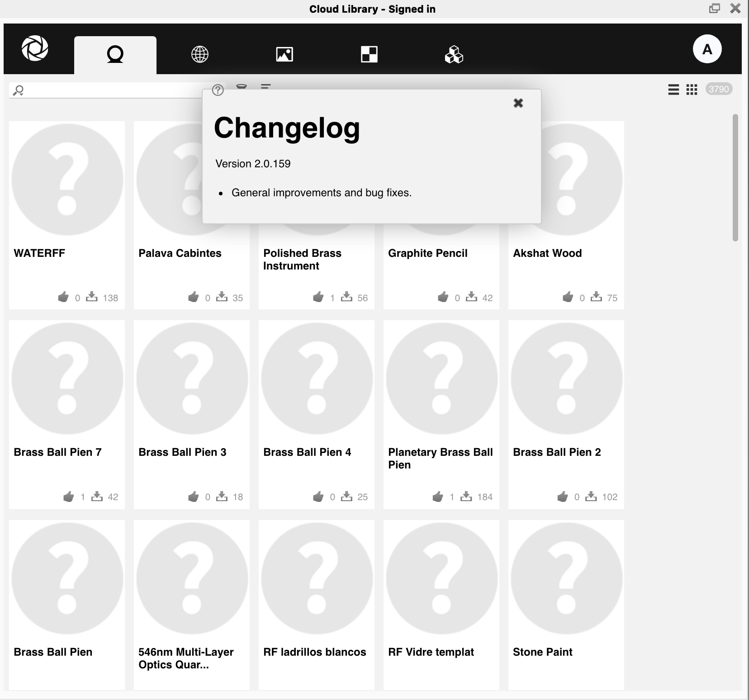The image size is (749, 700).
Task: Download the Akshat Wood material
Action: (x=596, y=297)
